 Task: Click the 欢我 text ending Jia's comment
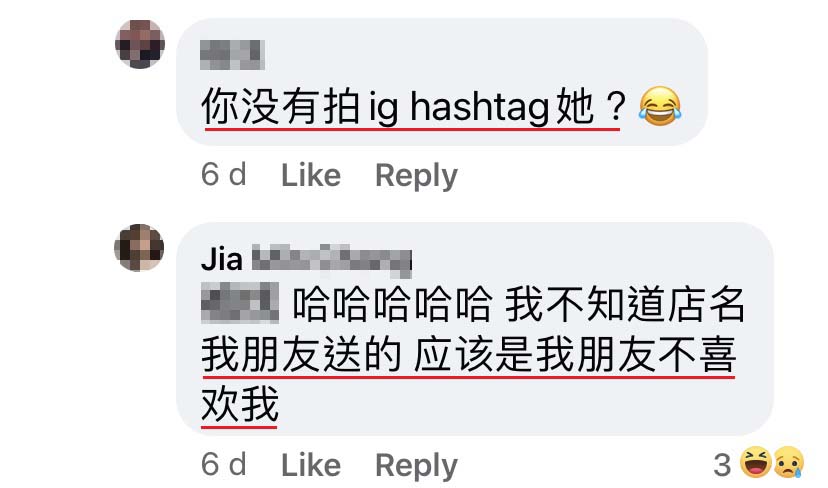coord(239,403)
